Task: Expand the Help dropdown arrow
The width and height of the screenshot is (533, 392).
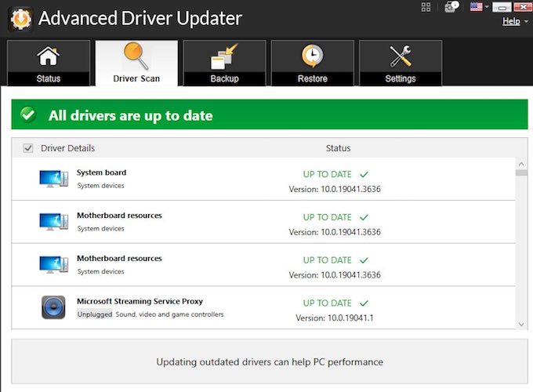Action: click(x=526, y=21)
